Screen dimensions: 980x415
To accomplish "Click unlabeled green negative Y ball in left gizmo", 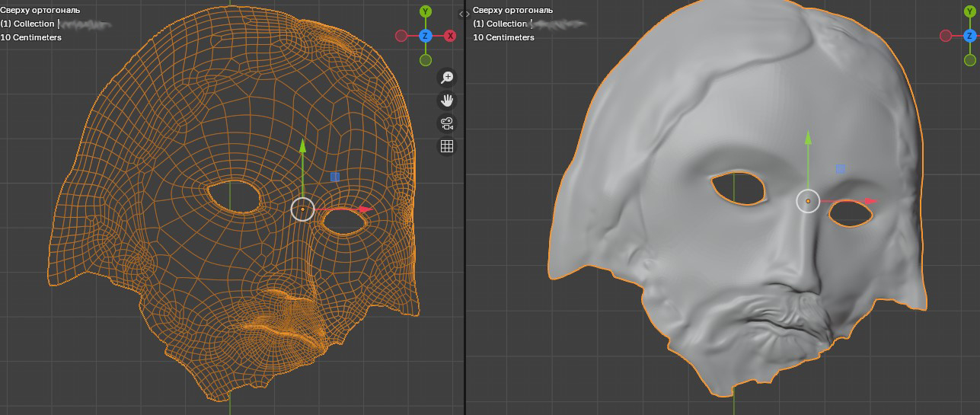I will tap(426, 60).
